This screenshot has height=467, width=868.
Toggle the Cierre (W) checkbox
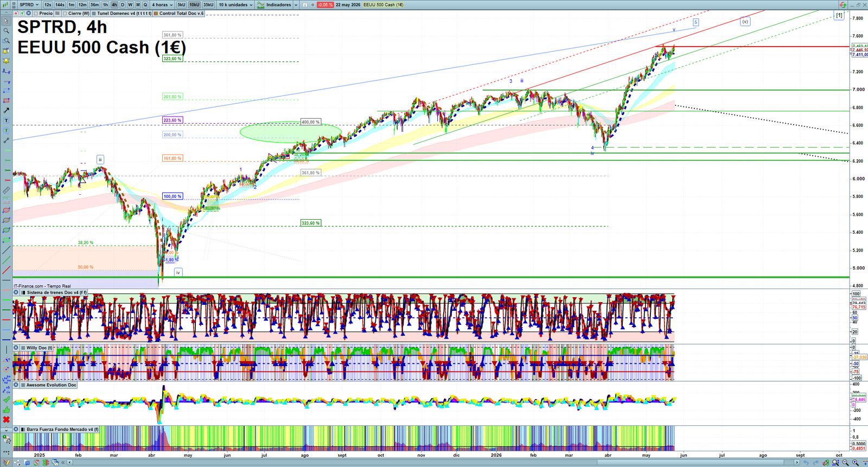click(65, 13)
